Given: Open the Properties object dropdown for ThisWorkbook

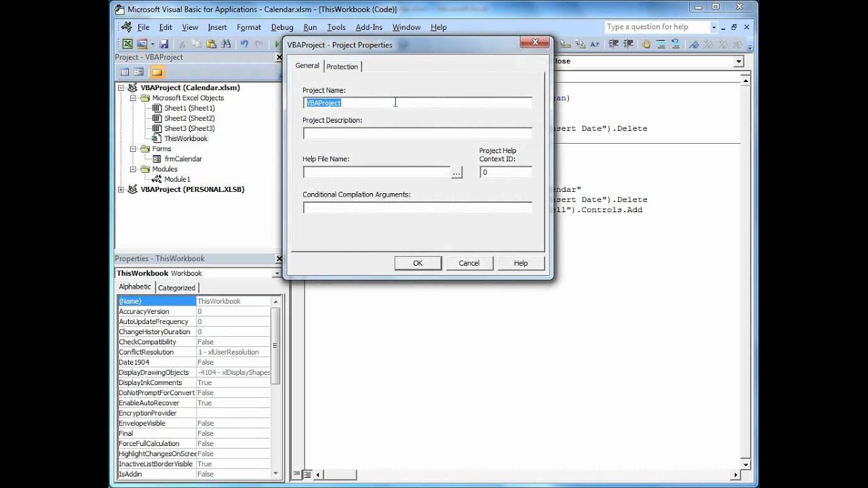Looking at the screenshot, I should point(277,273).
